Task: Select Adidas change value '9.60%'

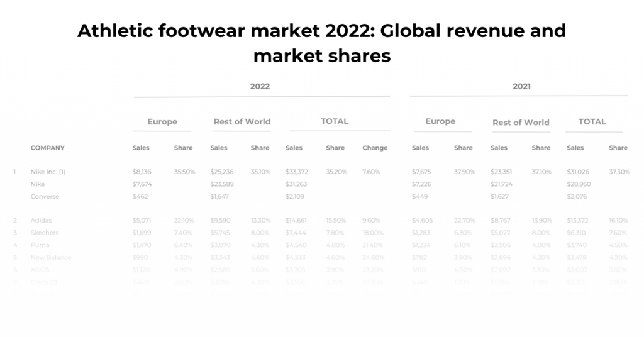Action: (x=372, y=220)
